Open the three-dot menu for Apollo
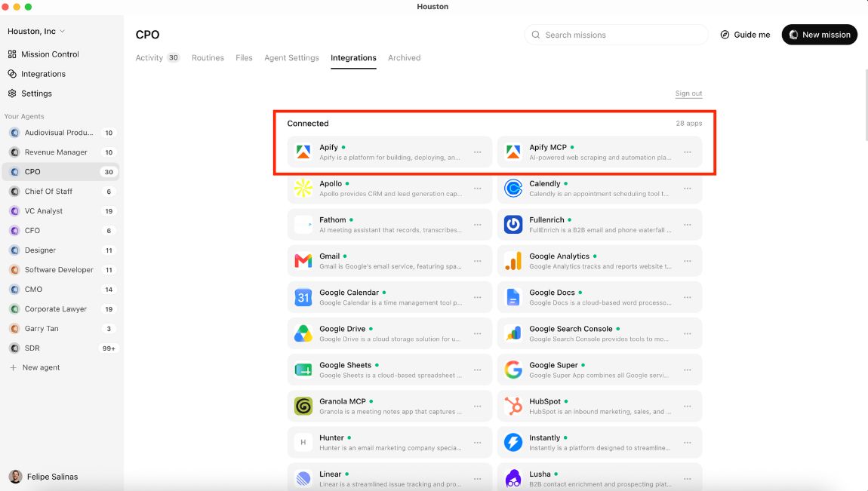This screenshot has width=868, height=491. tap(477, 189)
